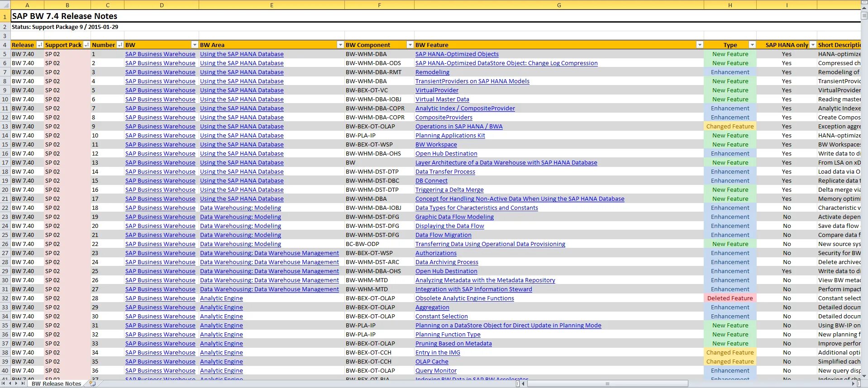
Task: Select column header G
Action: (x=559, y=5)
